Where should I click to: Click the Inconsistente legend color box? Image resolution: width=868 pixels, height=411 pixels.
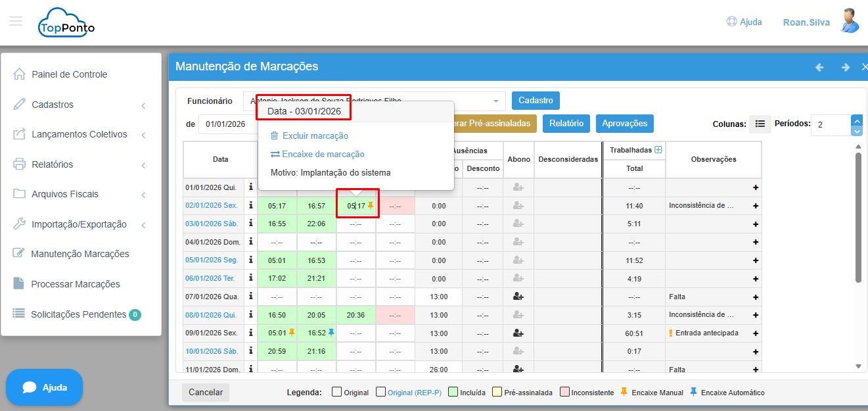pos(564,393)
